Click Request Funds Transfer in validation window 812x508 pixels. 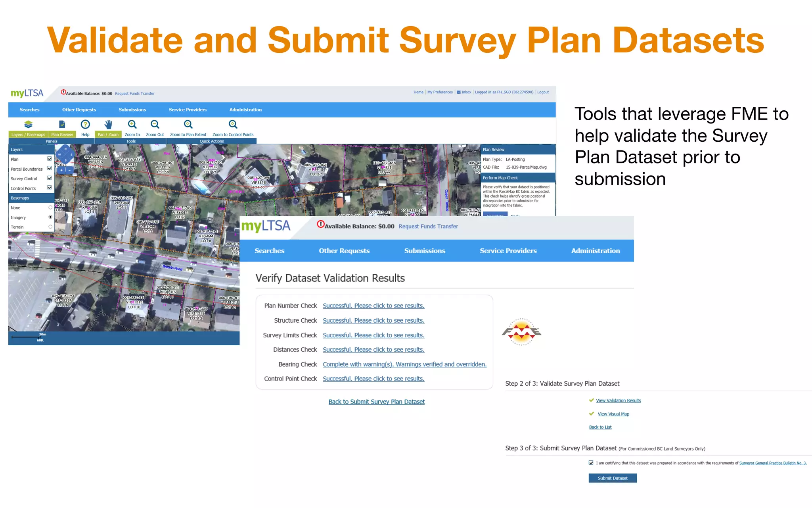pyautogui.click(x=428, y=226)
